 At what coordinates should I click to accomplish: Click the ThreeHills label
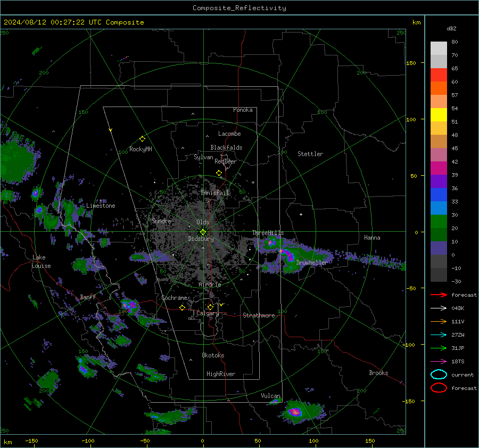pyautogui.click(x=268, y=233)
